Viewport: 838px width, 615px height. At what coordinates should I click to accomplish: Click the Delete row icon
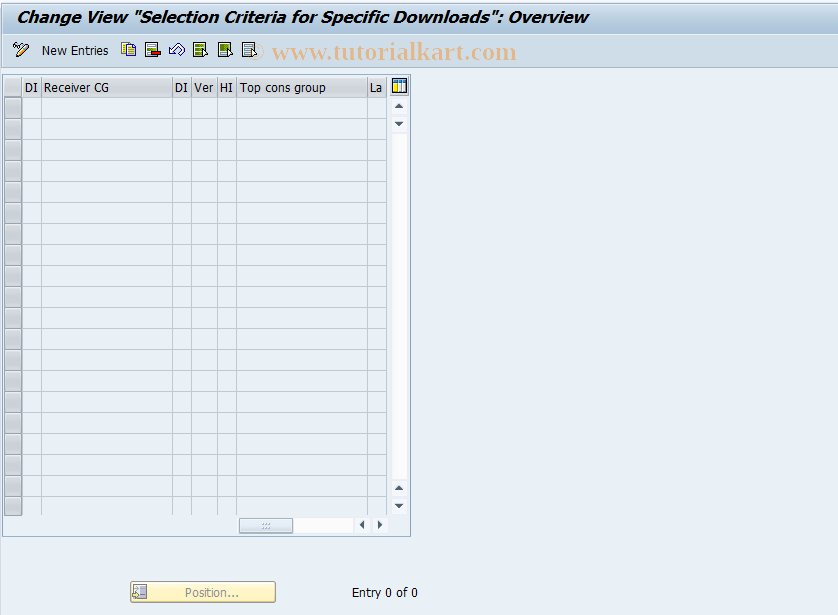pyautogui.click(x=152, y=50)
